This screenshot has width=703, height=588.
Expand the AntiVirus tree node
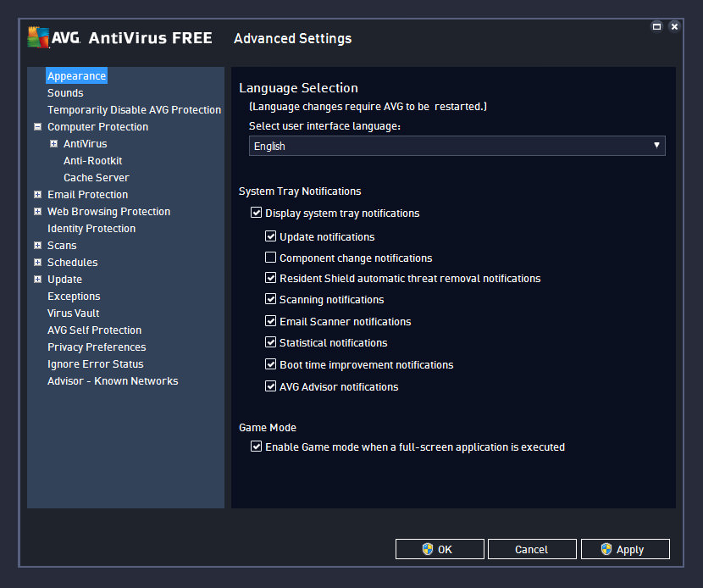pyautogui.click(x=54, y=143)
